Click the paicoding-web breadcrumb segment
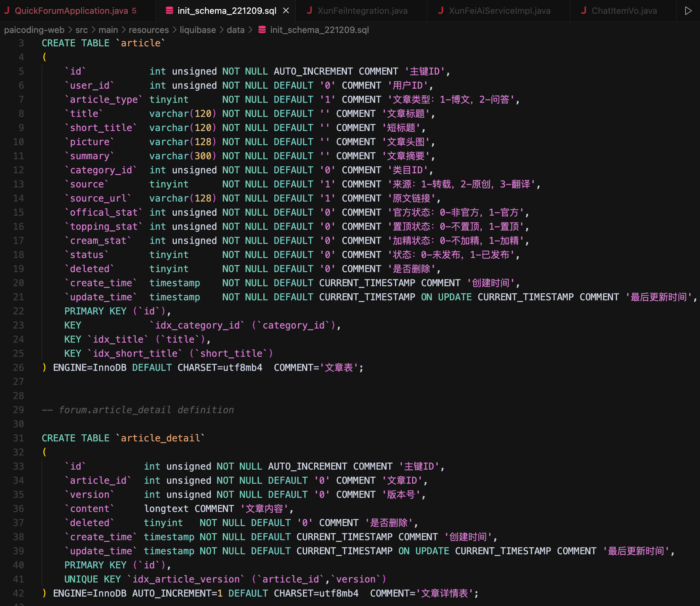The width and height of the screenshot is (700, 606). coord(34,30)
